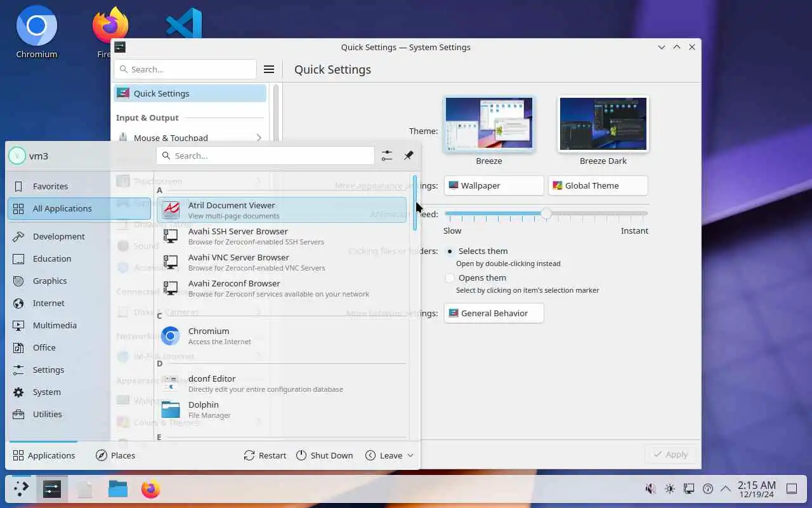Image resolution: width=812 pixels, height=508 pixels.
Task: Click the launcher search field
Action: pyautogui.click(x=265, y=156)
